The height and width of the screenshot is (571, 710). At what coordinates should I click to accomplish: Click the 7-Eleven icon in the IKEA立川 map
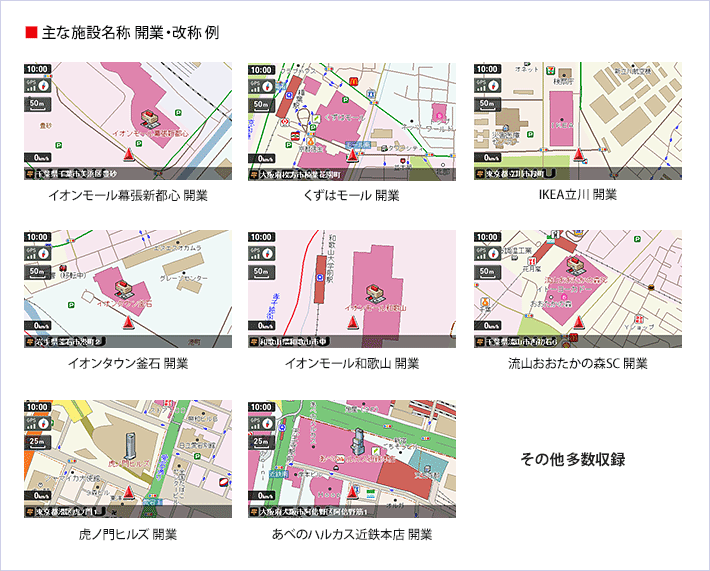(551, 71)
